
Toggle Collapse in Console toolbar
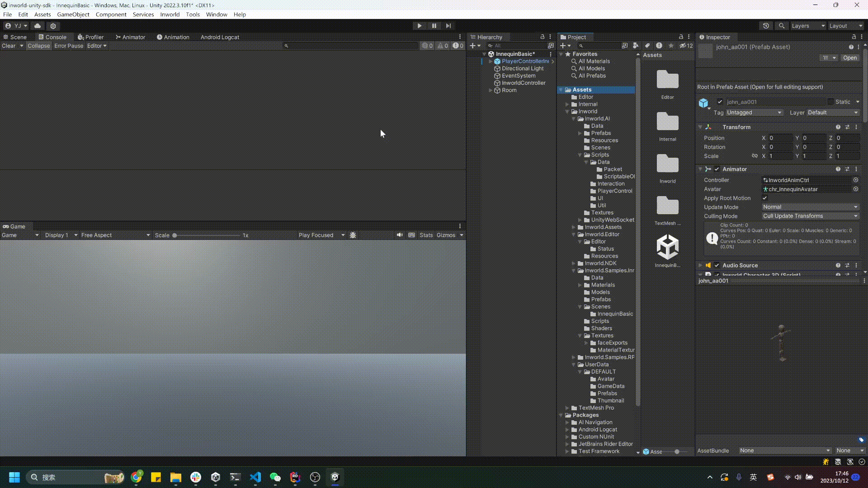[x=38, y=46]
